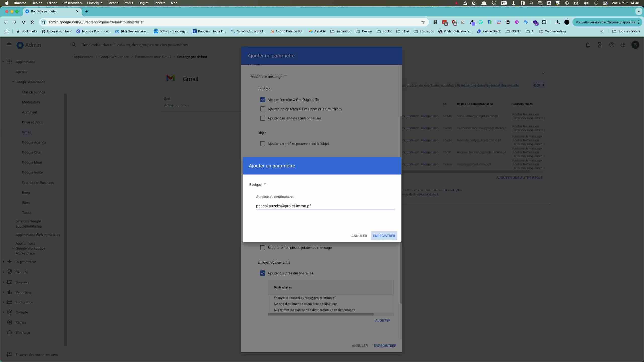Check Supprimer les pièces jointes du message
Image resolution: width=644 pixels, height=362 pixels.
coord(263,248)
